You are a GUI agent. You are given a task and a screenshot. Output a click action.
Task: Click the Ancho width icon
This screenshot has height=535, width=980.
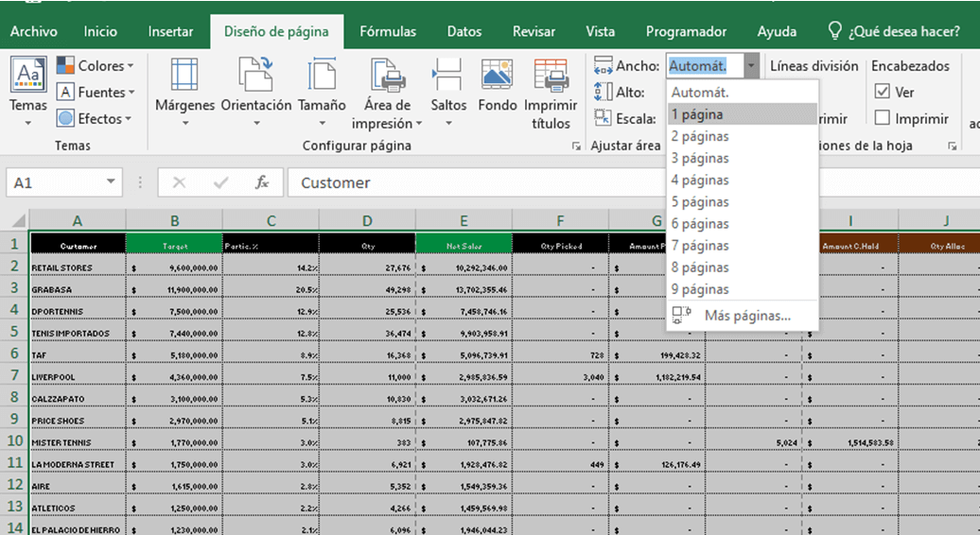point(604,65)
